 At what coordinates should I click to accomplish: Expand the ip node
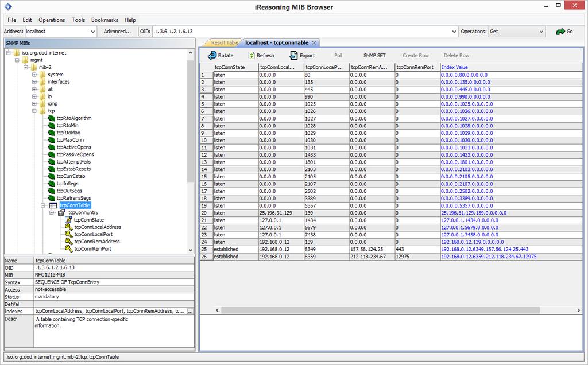tap(34, 96)
